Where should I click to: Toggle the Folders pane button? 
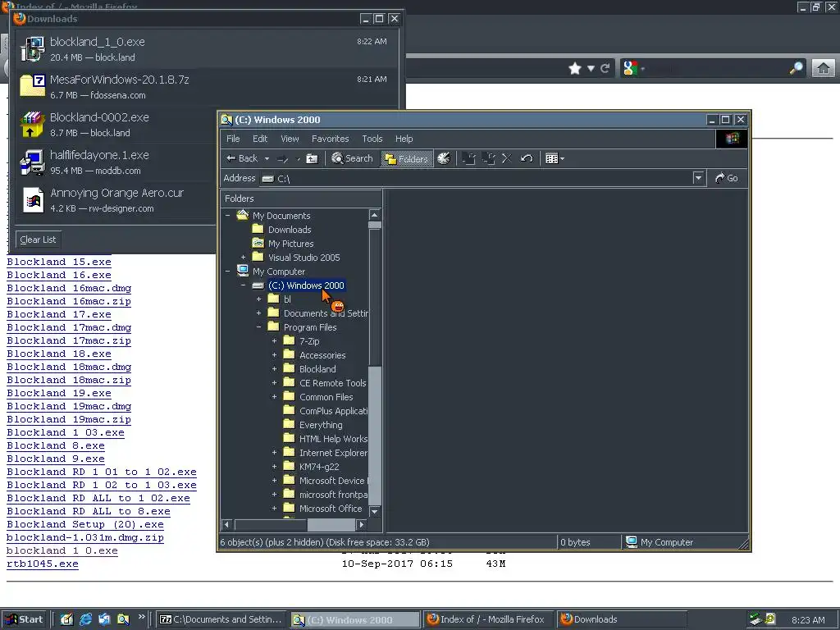pyautogui.click(x=407, y=158)
